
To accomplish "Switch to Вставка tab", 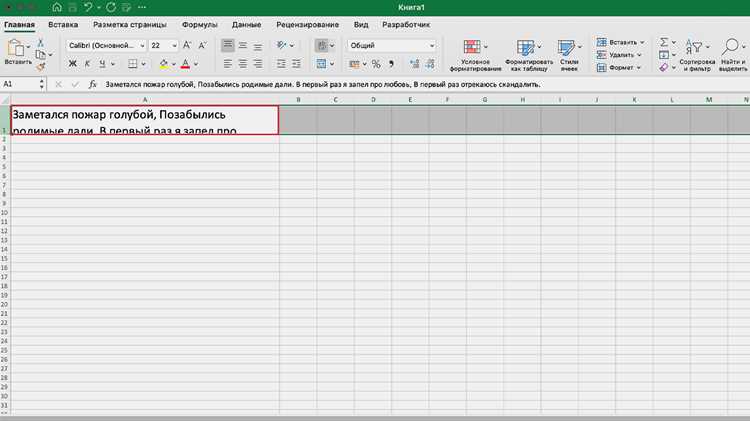I will click(x=63, y=24).
